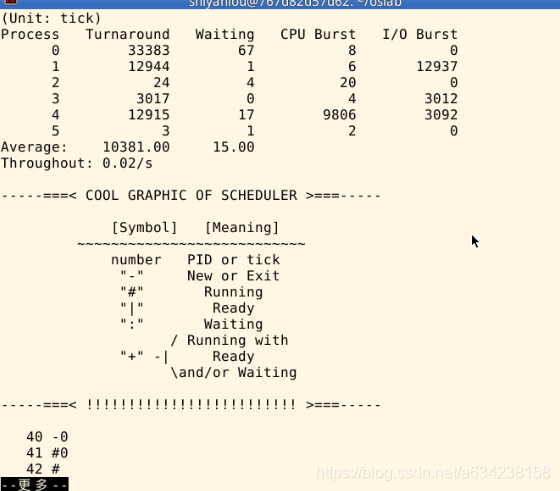The height and width of the screenshot is (491, 560).
Task: Click the '41 #0' timeline row
Action: pyautogui.click(x=47, y=453)
